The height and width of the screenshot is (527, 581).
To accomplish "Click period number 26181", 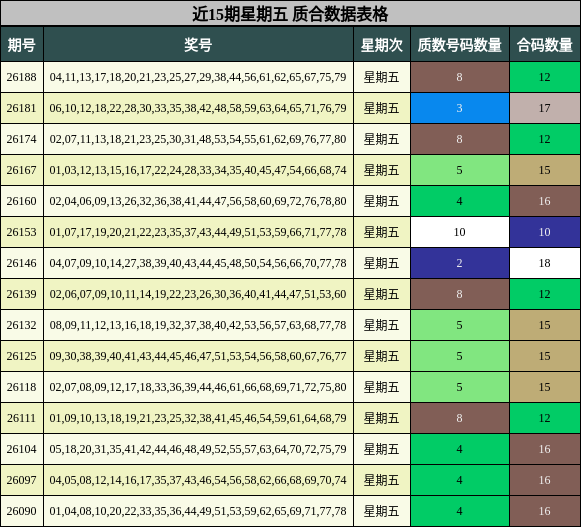I will [x=21, y=108].
